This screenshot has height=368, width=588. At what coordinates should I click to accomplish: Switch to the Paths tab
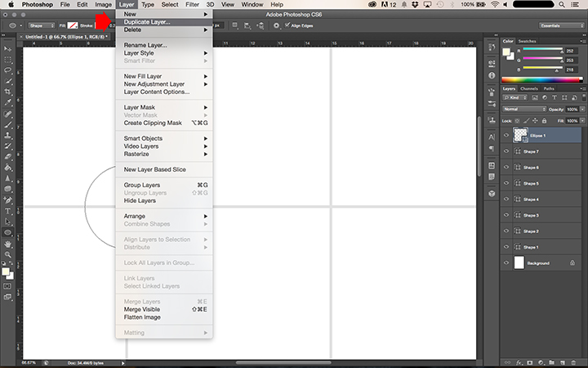tap(549, 88)
